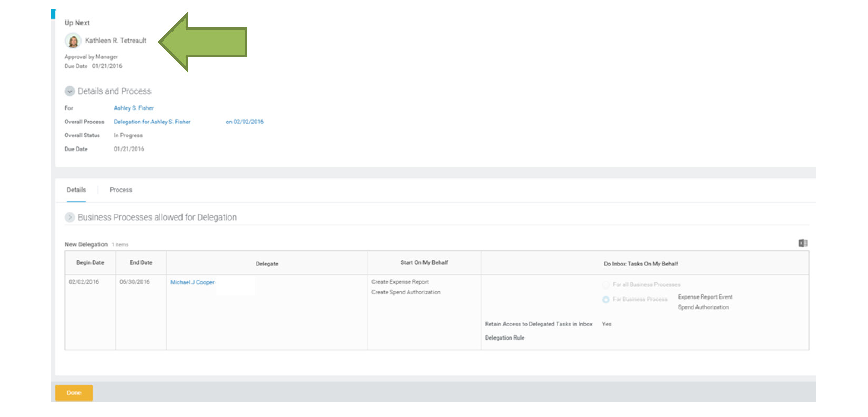Open Delegation for Ashley S. Fisher link
The width and height of the screenshot is (868, 417).
point(152,122)
